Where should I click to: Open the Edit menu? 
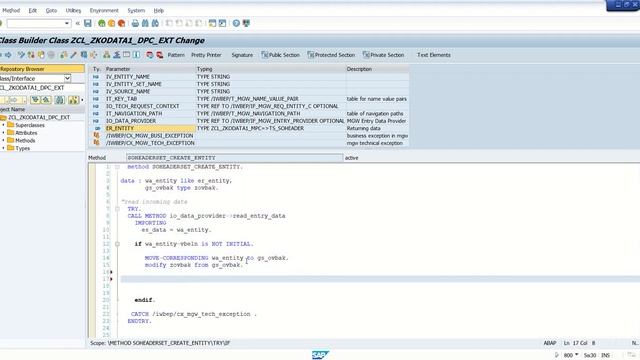coord(33,10)
